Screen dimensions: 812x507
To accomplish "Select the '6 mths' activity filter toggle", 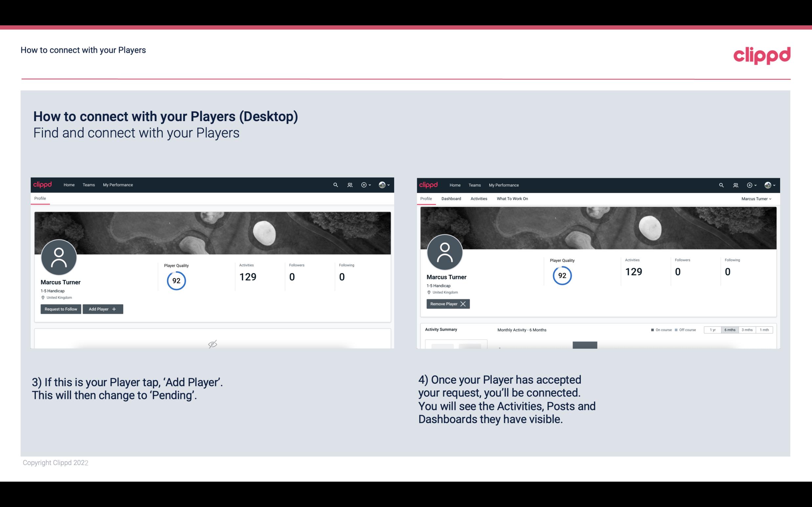I will 730,329.
